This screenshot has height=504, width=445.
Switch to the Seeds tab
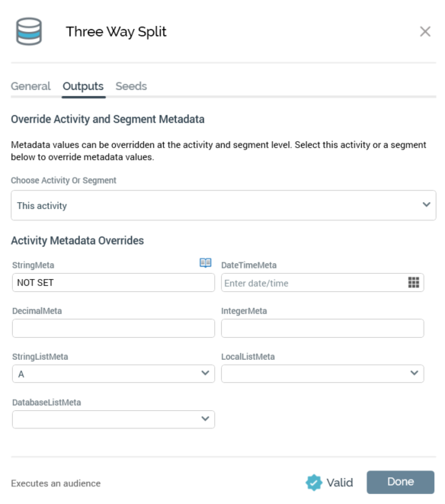point(131,86)
